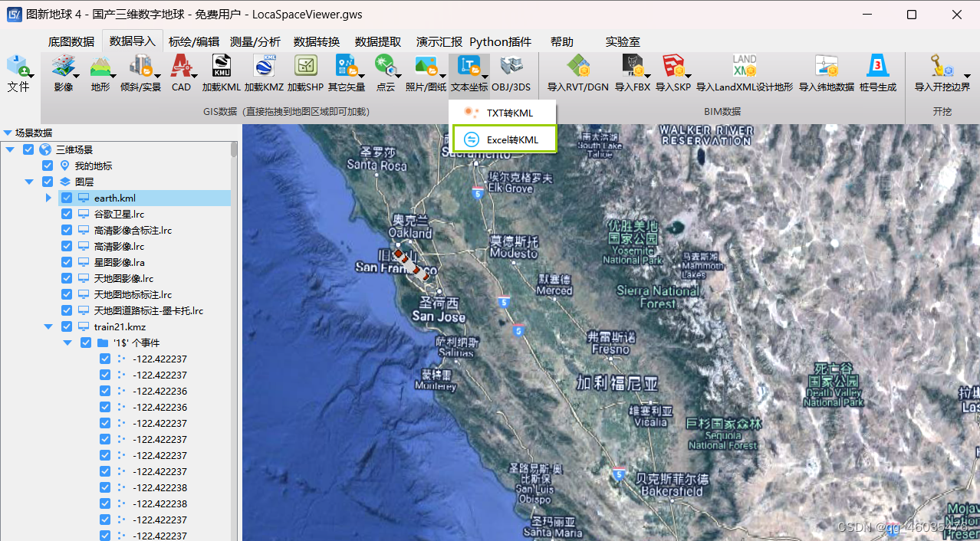Open the 导入开挖边界 dropdown arrow
This screenshot has width=980, height=541.
pyautogui.click(x=967, y=76)
